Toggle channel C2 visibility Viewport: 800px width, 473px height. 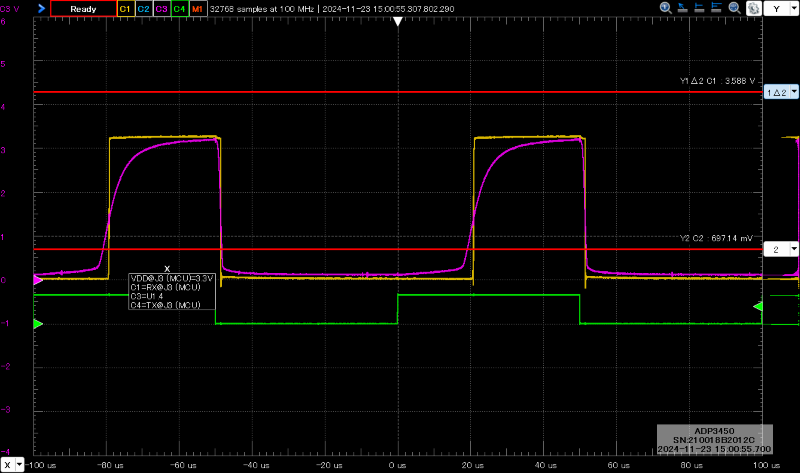144,9
